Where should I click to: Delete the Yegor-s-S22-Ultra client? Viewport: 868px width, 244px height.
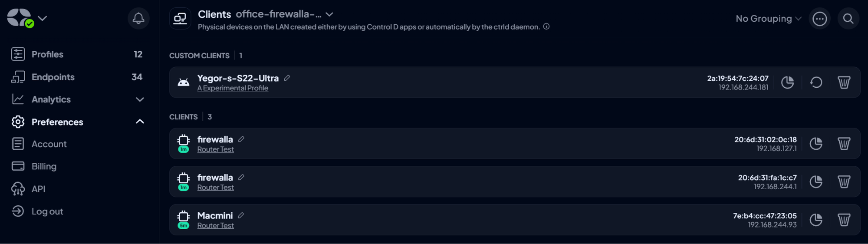pos(844,82)
